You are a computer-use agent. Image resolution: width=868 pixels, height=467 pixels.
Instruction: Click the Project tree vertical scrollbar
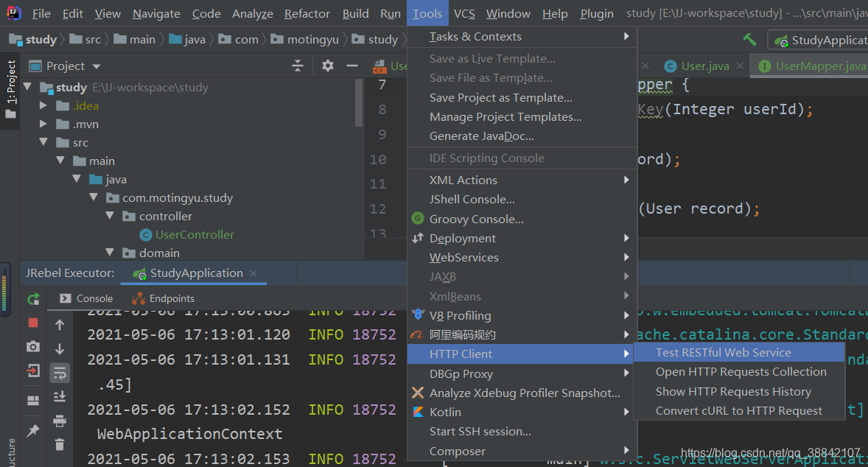[359, 102]
